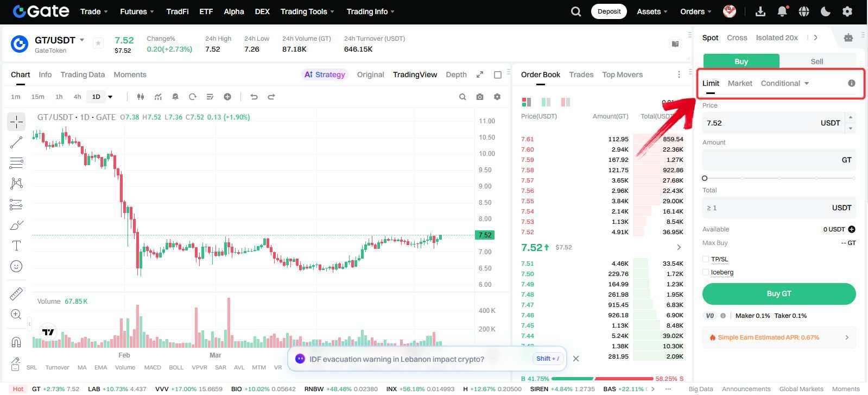Open Simple Earn Estimated APR link

(x=779, y=337)
